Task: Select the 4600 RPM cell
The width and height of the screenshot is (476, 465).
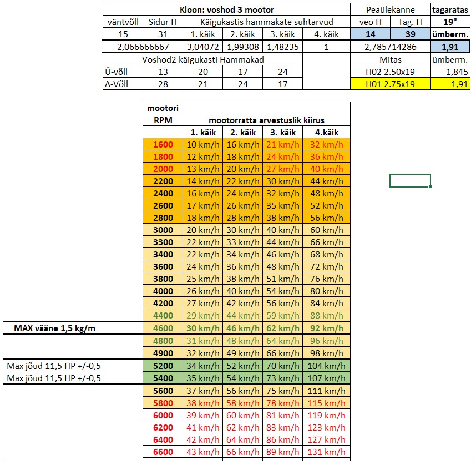Action: point(163,328)
